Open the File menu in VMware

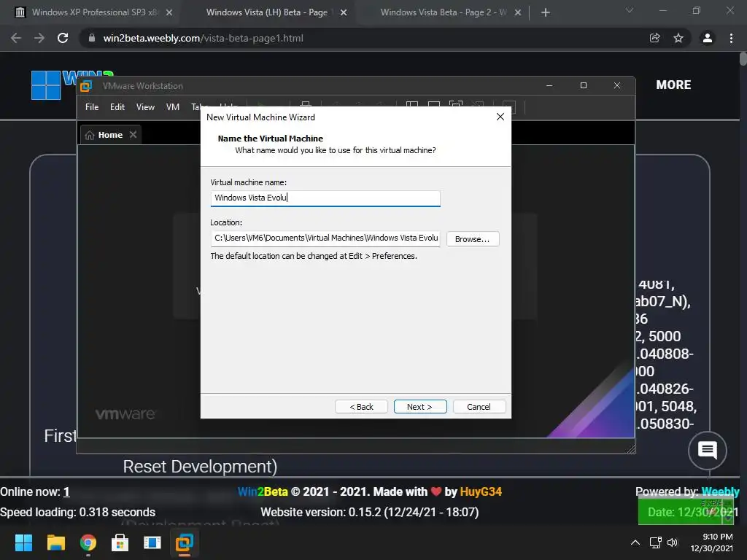[x=92, y=107]
